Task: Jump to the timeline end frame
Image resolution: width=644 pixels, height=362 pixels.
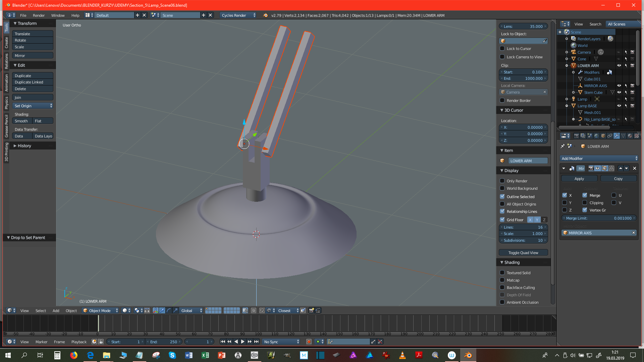Action: (x=256, y=342)
